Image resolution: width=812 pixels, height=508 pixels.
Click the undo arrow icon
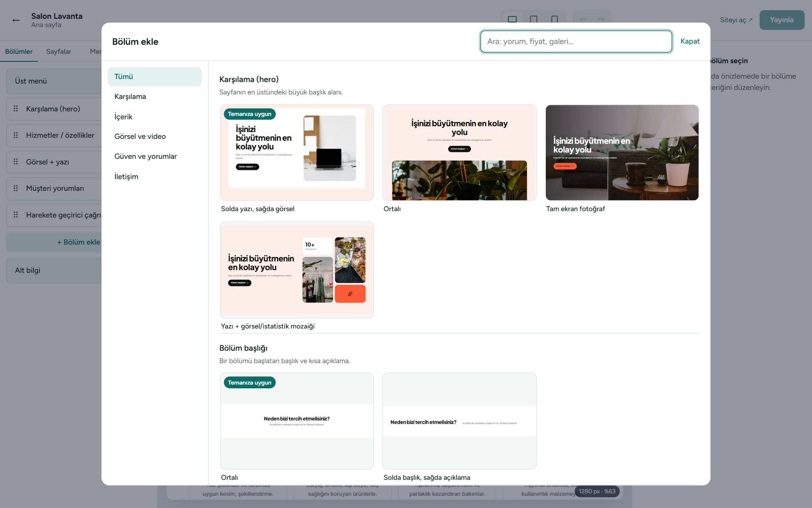pyautogui.click(x=583, y=20)
